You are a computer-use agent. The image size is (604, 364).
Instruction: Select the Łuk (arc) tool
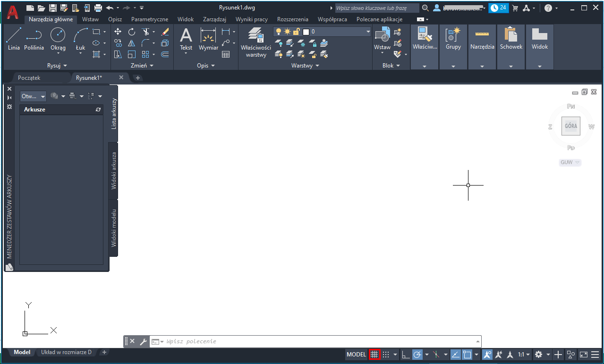tap(81, 39)
